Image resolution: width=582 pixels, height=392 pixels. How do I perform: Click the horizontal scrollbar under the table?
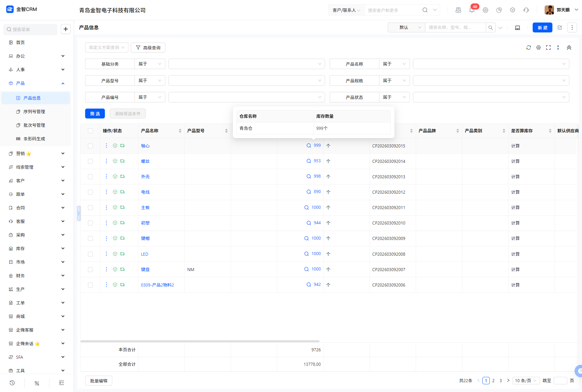[200, 341]
